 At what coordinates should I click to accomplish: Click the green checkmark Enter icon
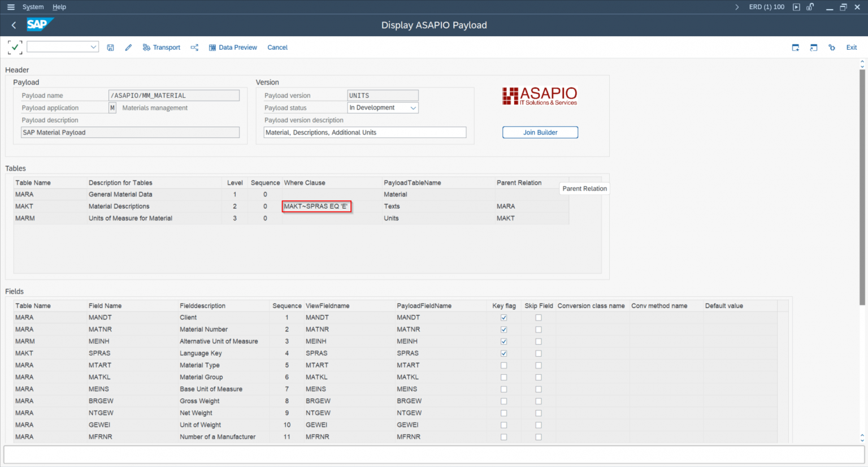click(x=15, y=47)
